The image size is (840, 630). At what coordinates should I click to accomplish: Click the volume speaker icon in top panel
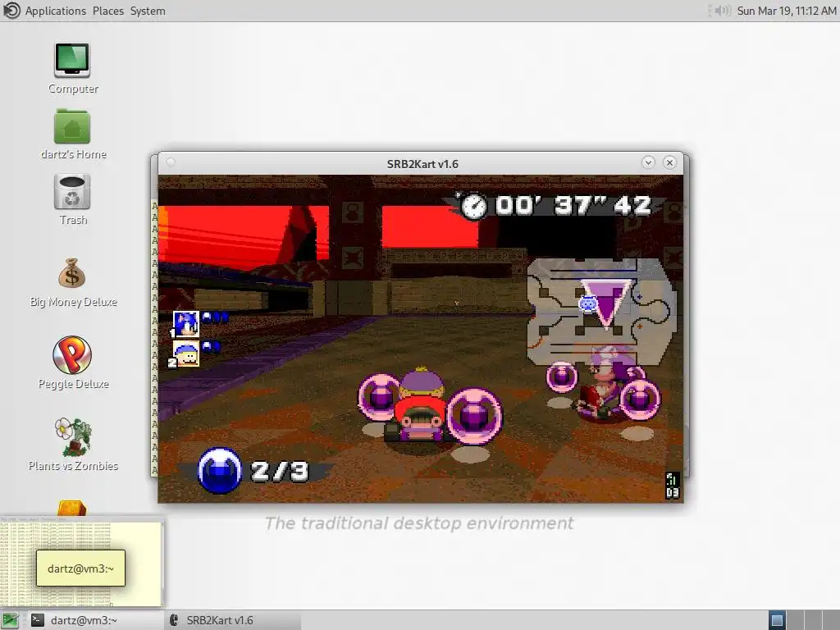click(722, 11)
